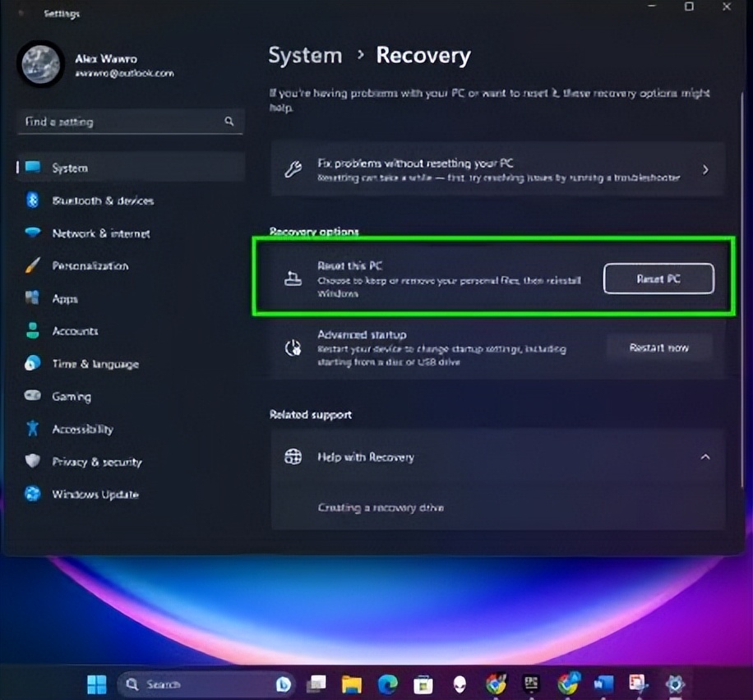
Task: Collapse the Help with Recovery section
Action: coord(705,457)
